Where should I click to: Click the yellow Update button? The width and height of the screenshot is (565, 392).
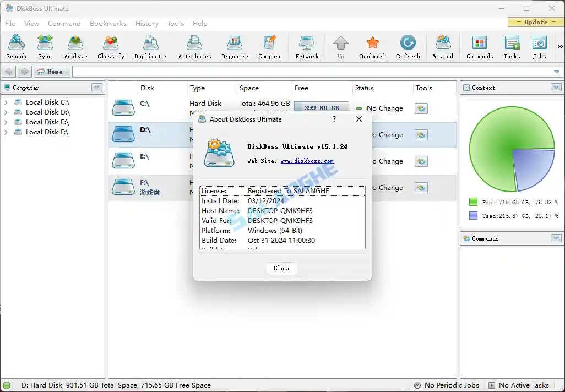[x=536, y=22]
